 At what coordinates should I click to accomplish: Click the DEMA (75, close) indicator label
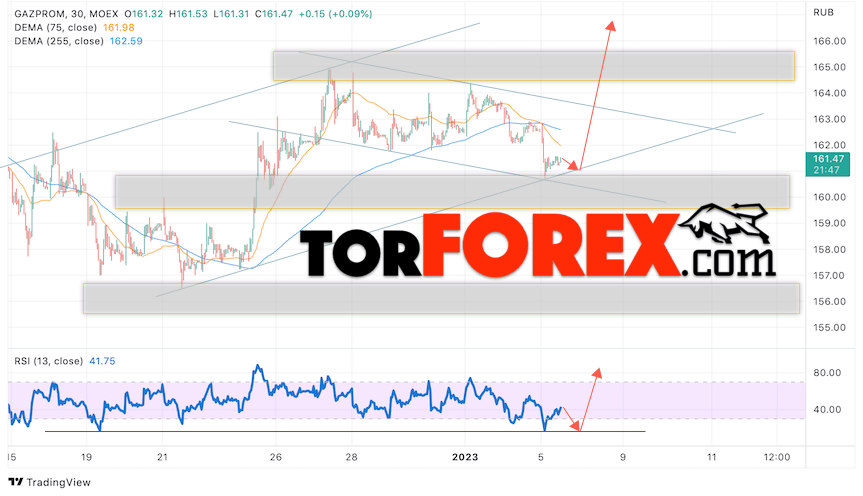pyautogui.click(x=56, y=28)
